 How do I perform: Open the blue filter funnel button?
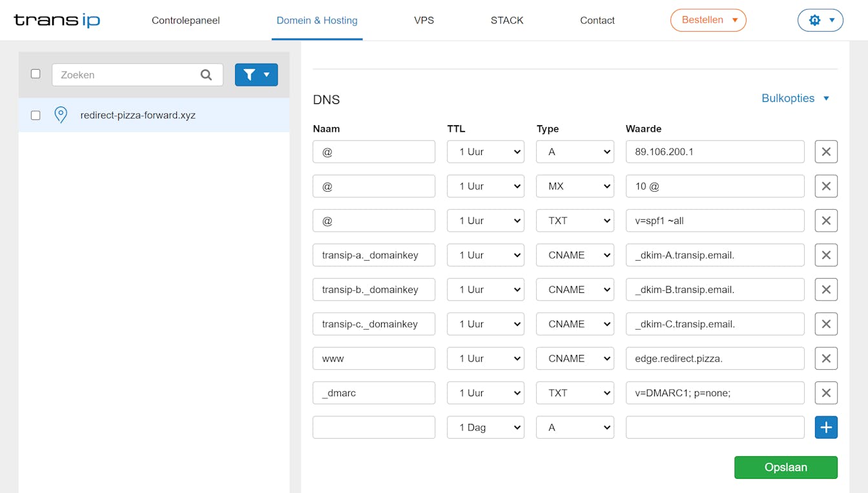click(x=256, y=75)
